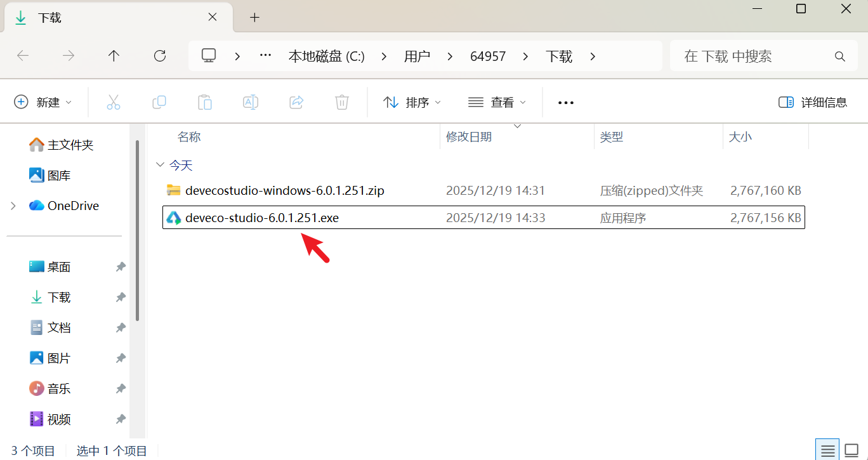The width and height of the screenshot is (868, 460).
Task: Switch to list view using bottom-right toggle
Action: [827, 450]
